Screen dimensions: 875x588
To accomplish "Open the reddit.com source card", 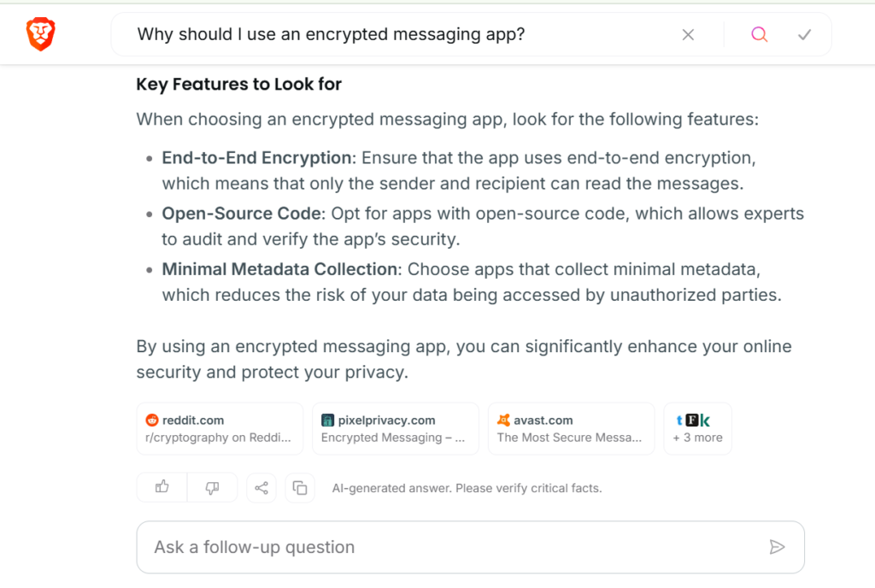I will coord(220,428).
